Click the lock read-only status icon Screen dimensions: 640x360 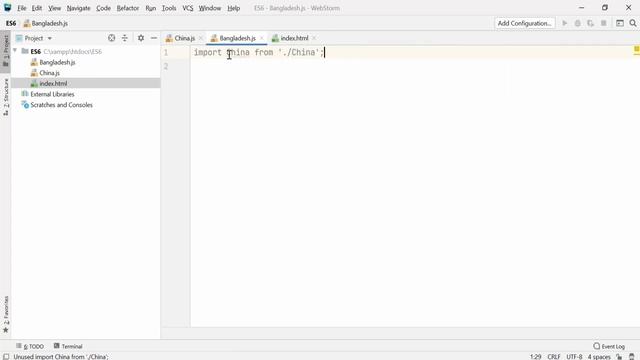coord(619,356)
